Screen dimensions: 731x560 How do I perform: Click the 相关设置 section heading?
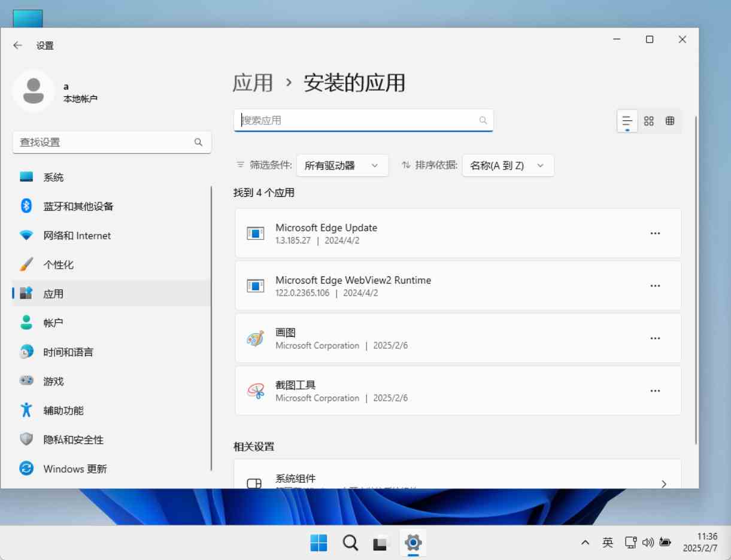click(254, 446)
